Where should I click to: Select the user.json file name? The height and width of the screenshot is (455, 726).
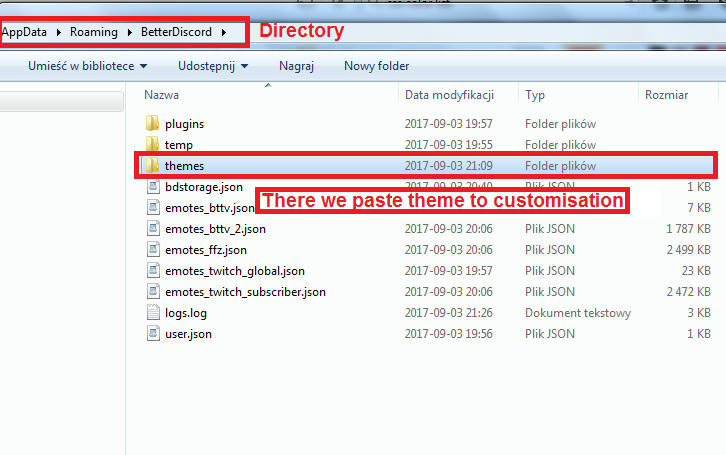(188, 334)
